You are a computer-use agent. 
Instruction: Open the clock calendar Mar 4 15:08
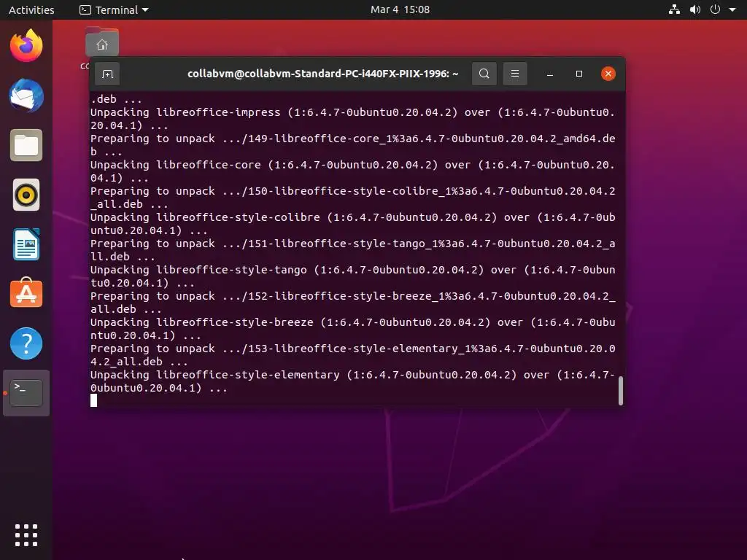[x=400, y=9]
